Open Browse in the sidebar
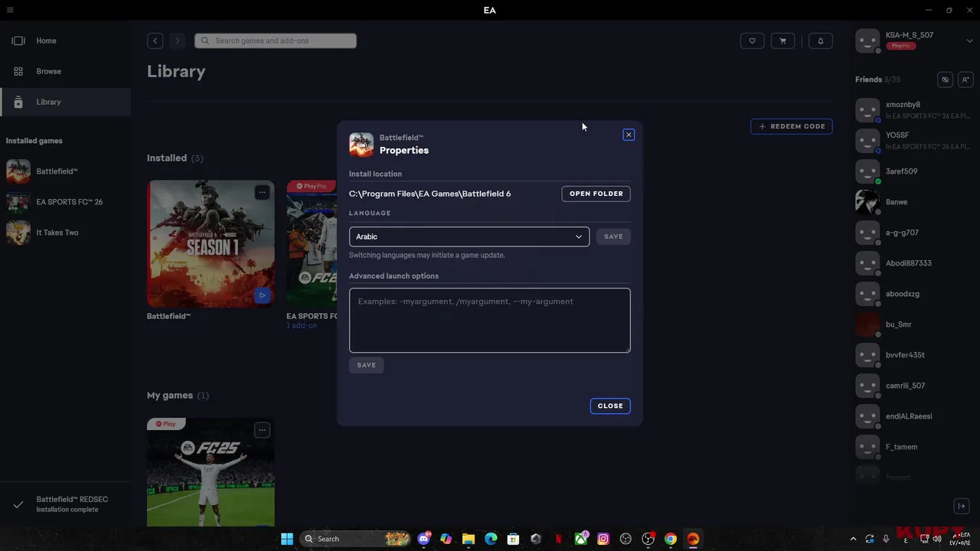 tap(65, 71)
